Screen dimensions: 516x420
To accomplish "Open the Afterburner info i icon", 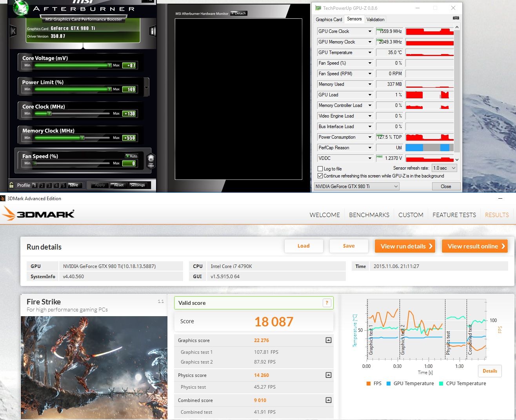I will (x=153, y=31).
